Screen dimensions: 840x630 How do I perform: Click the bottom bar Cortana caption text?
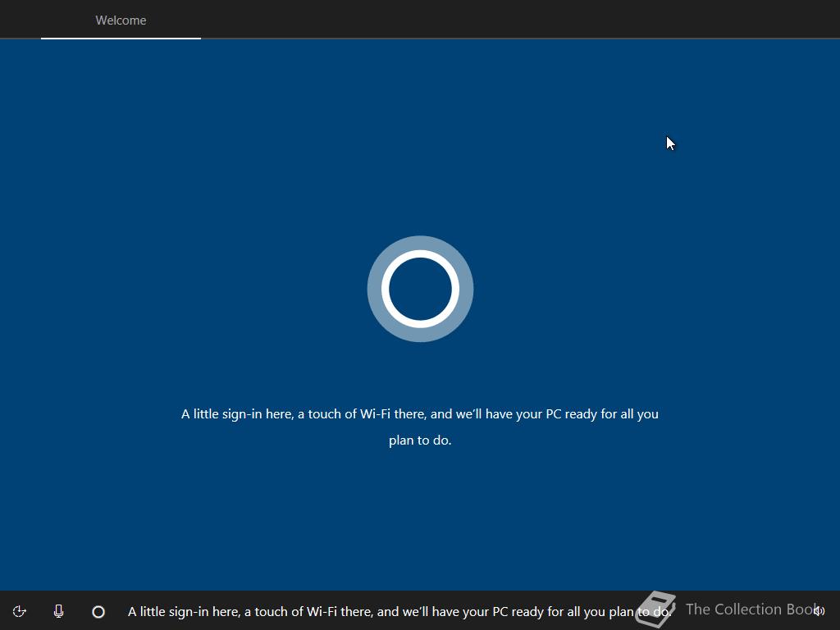(x=399, y=612)
